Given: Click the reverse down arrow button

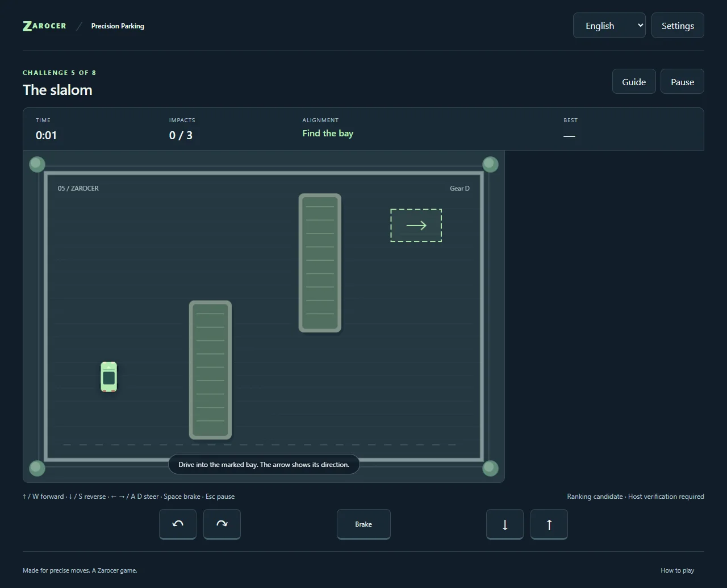Looking at the screenshot, I should [505, 524].
